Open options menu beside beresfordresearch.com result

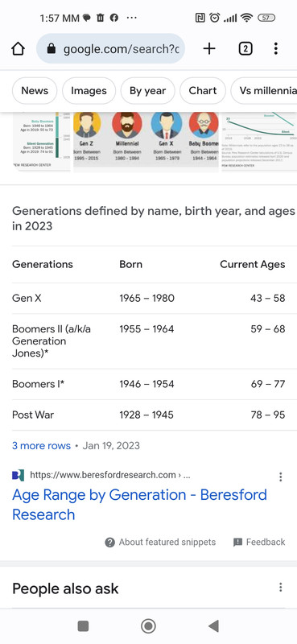(x=281, y=477)
